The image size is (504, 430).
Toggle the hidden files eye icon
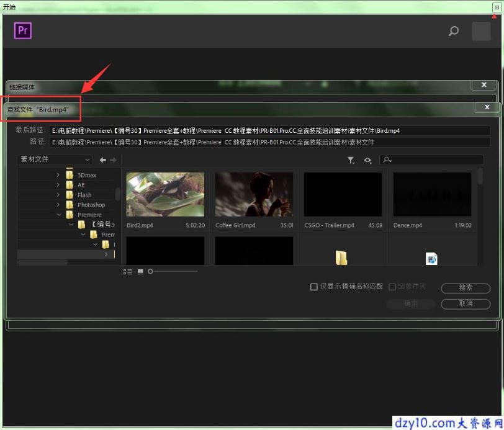coord(367,160)
